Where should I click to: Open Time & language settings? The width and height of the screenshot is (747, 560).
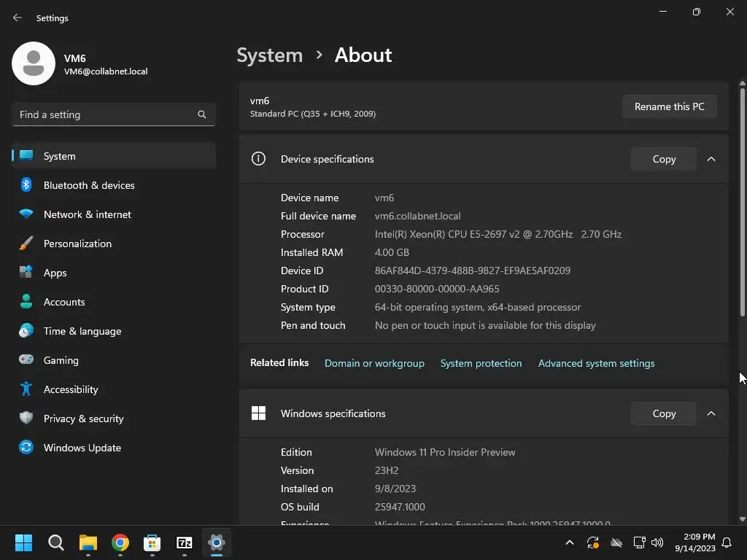tap(114, 331)
